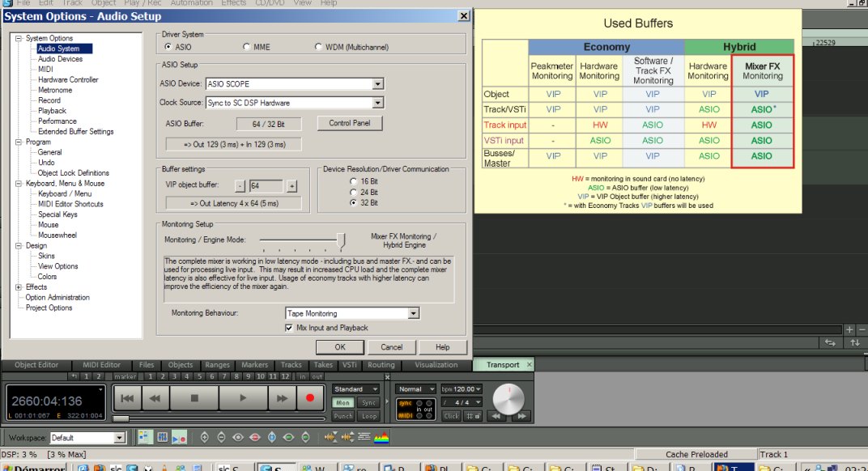Viewport: 868px width, 471px height.
Task: Click the text-lines icon left of the spectrum icon
Action: [364, 437]
